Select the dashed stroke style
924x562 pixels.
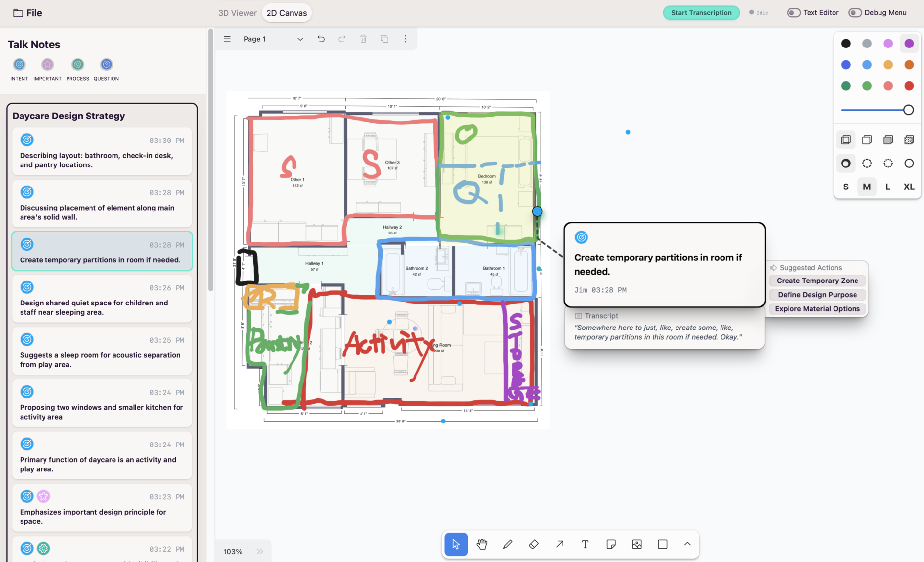click(x=867, y=164)
